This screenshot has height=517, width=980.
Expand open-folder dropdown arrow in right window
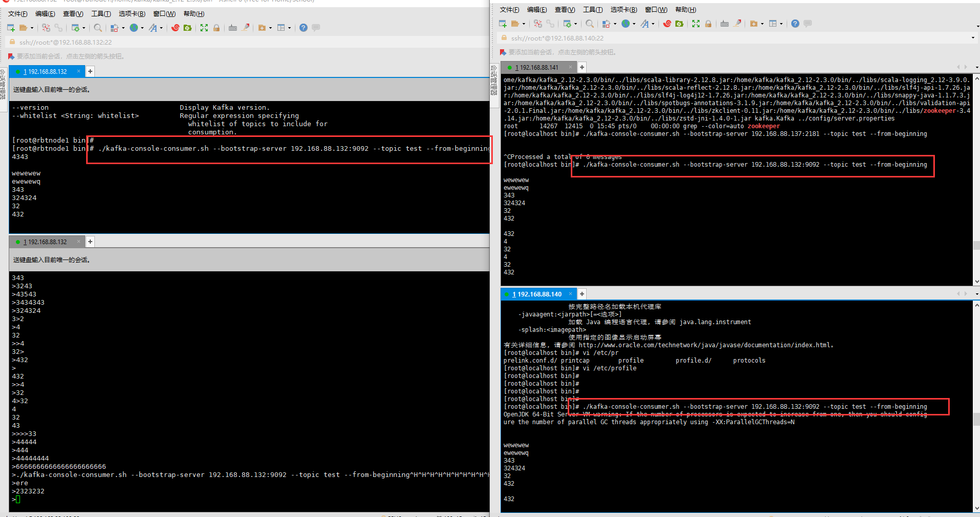[524, 24]
